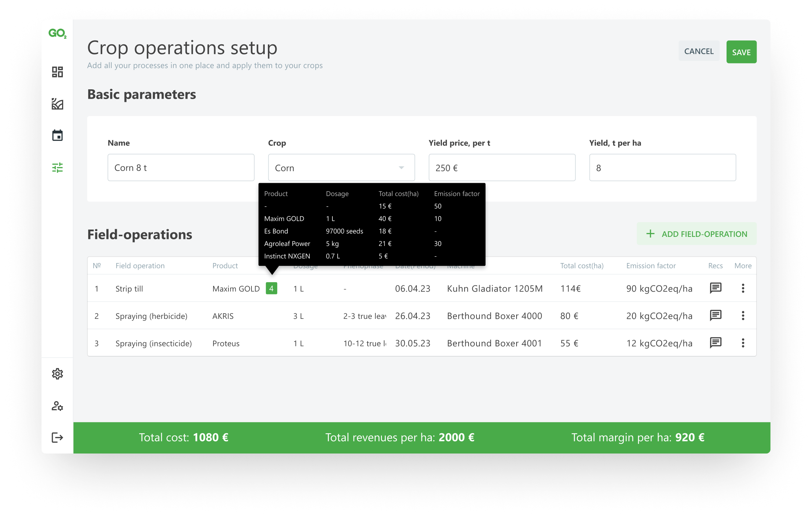Click the GO2 logo
This screenshot has width=812, height=517.
pyautogui.click(x=57, y=33)
